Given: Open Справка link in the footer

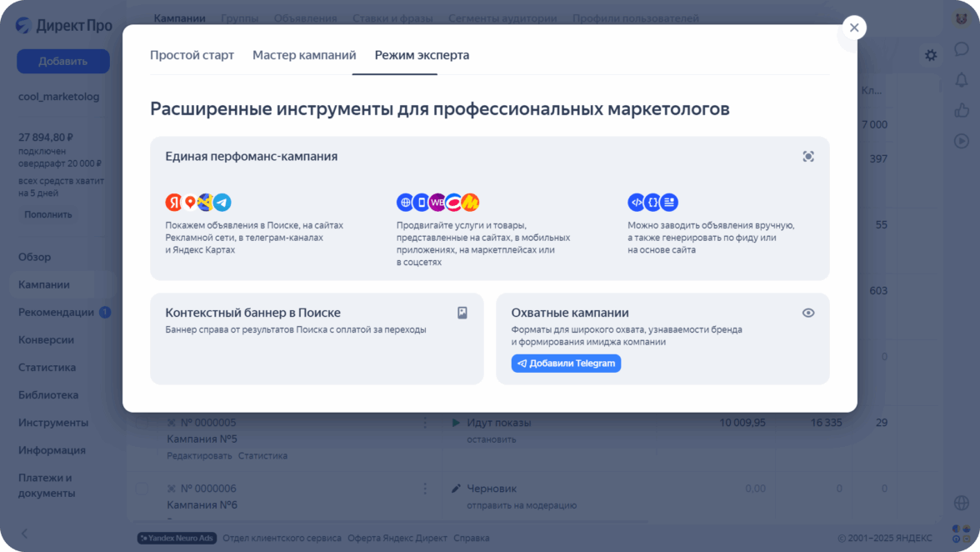Looking at the screenshot, I should click(x=472, y=538).
